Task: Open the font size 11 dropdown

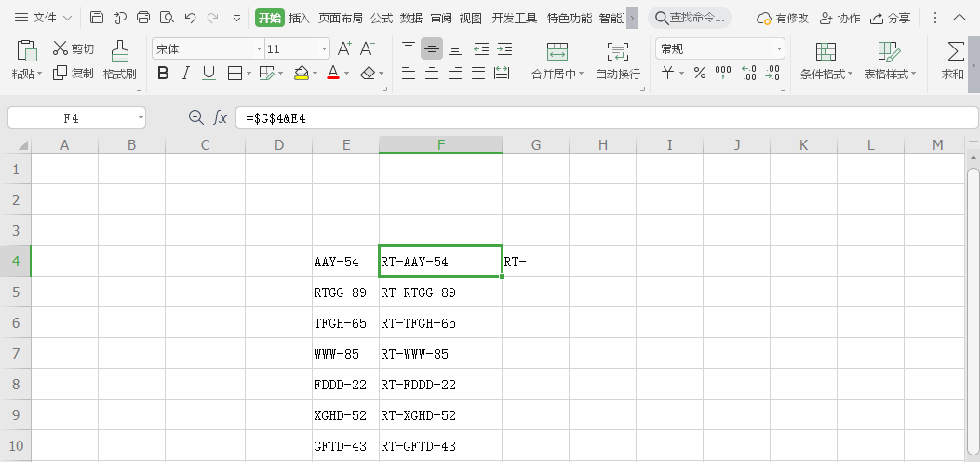Action: (x=325, y=48)
